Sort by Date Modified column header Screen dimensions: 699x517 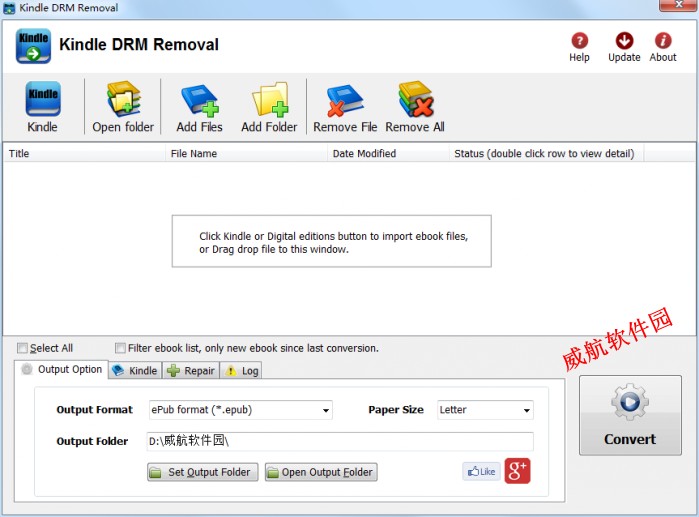pos(388,153)
